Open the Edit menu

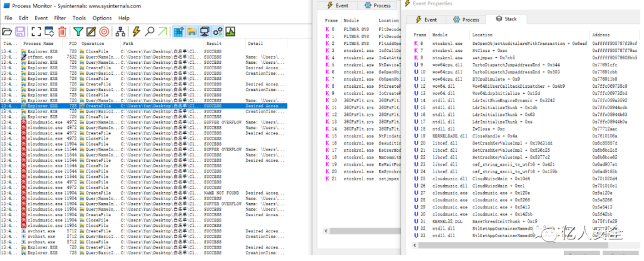(x=23, y=18)
